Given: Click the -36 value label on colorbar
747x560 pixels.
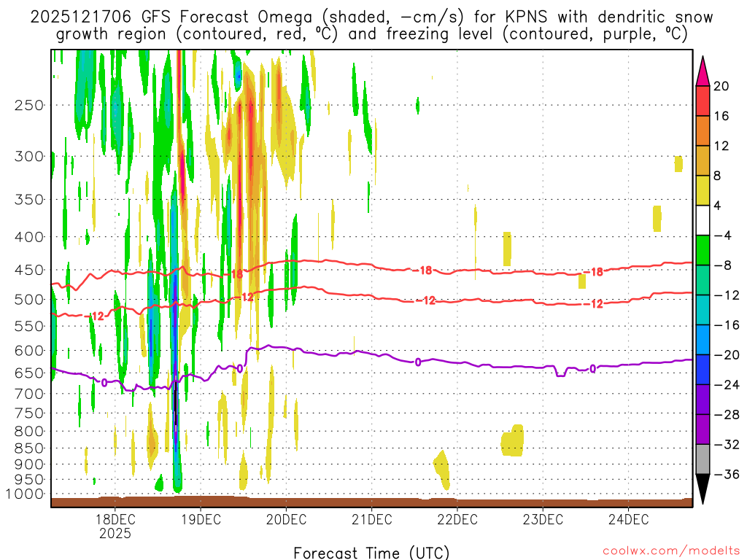Looking at the screenshot, I should coord(727,474).
